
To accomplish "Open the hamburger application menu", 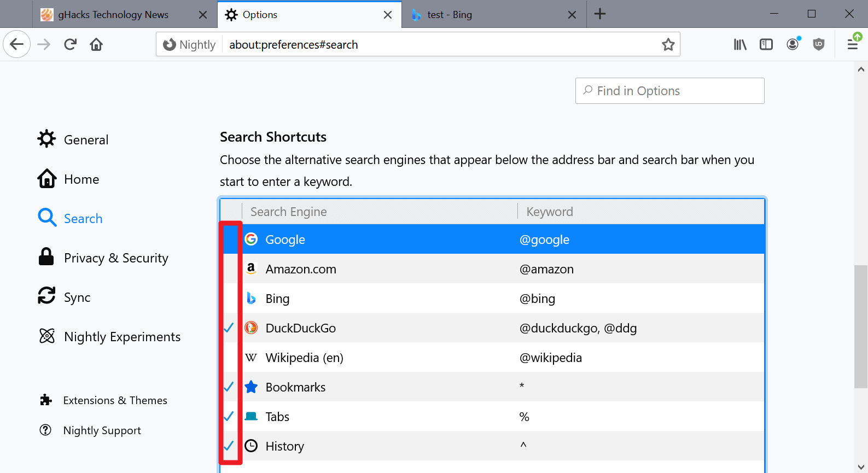I will click(853, 44).
